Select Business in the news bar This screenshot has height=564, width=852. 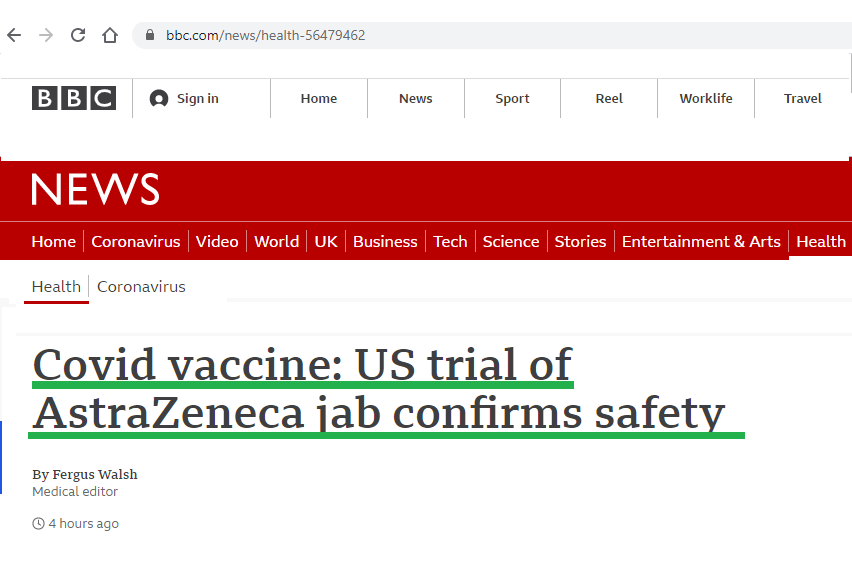tap(385, 241)
